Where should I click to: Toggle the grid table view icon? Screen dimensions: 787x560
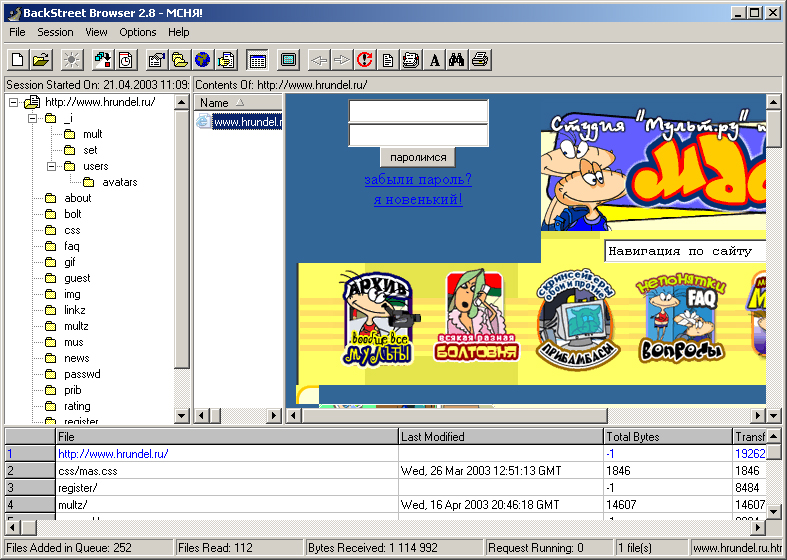pos(257,60)
